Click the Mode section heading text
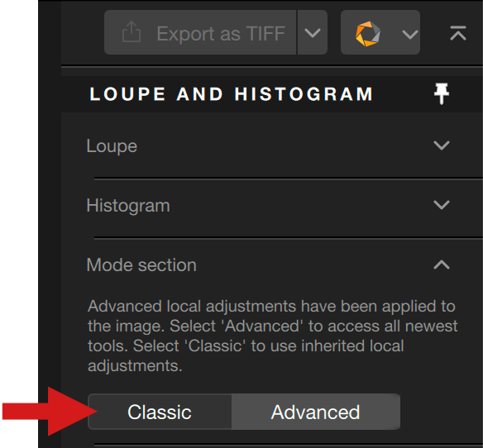The image size is (483, 448). tap(141, 265)
